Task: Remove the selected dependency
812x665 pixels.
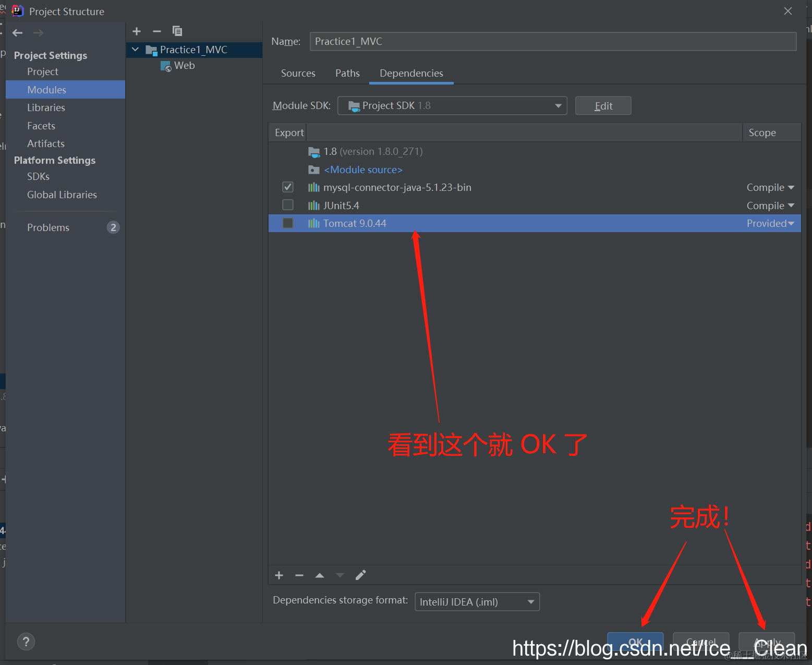Action: coord(299,575)
